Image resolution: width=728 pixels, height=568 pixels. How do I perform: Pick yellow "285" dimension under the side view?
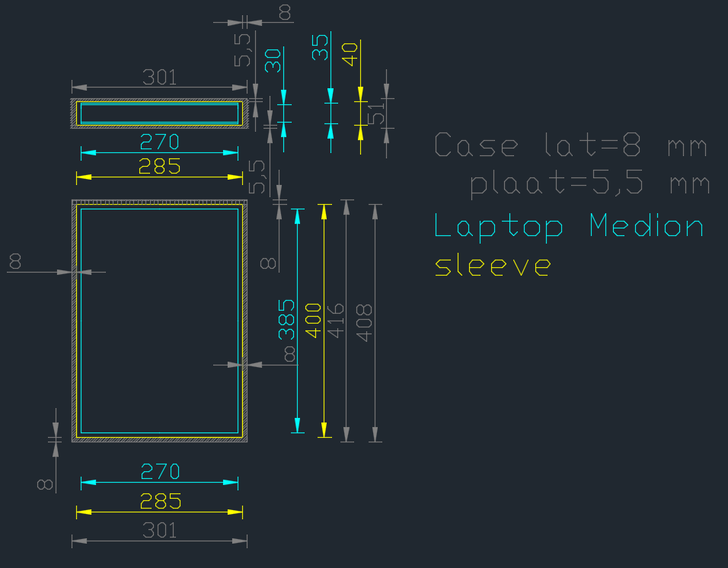159,167
